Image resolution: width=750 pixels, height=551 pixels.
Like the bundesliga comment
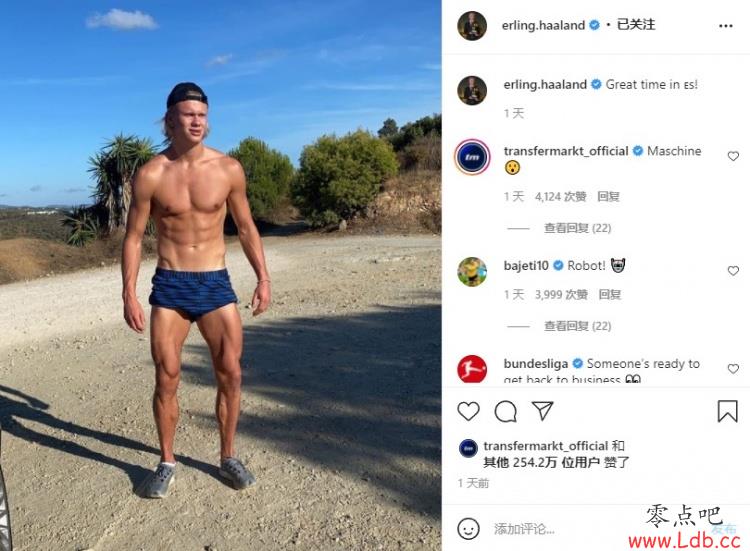click(x=733, y=369)
